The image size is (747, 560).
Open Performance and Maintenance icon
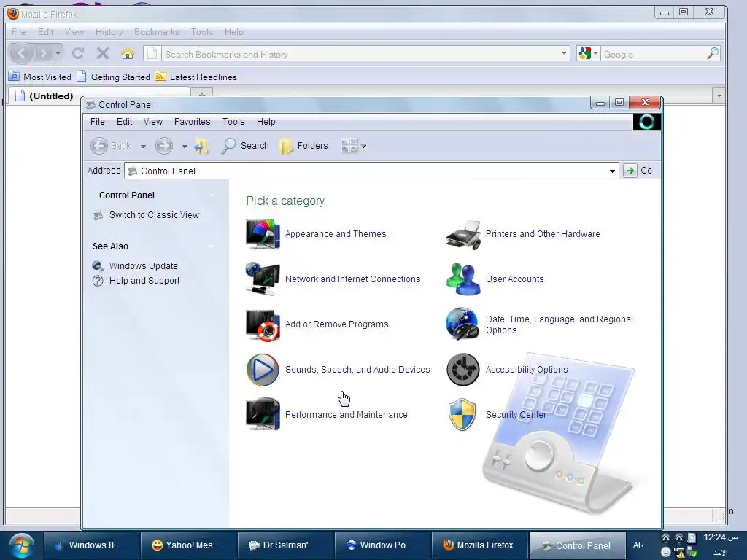(263, 414)
